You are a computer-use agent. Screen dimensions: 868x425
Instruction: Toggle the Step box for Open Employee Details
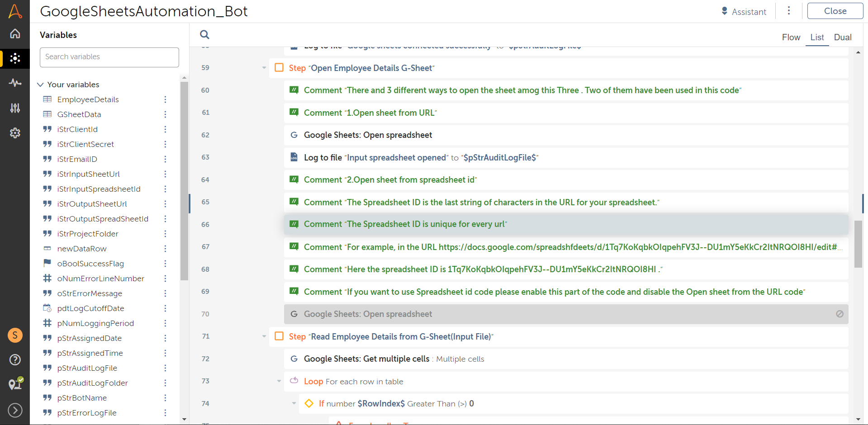coord(279,68)
